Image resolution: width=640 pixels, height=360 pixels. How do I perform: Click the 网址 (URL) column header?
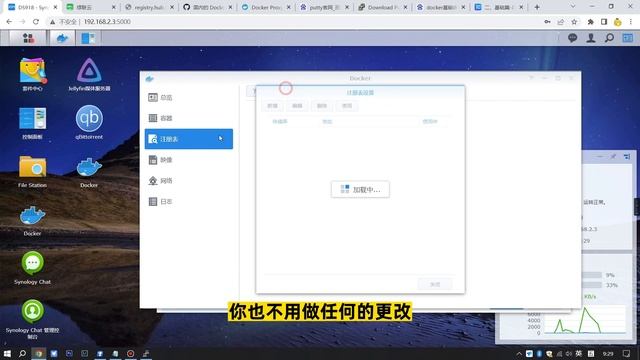(x=327, y=121)
